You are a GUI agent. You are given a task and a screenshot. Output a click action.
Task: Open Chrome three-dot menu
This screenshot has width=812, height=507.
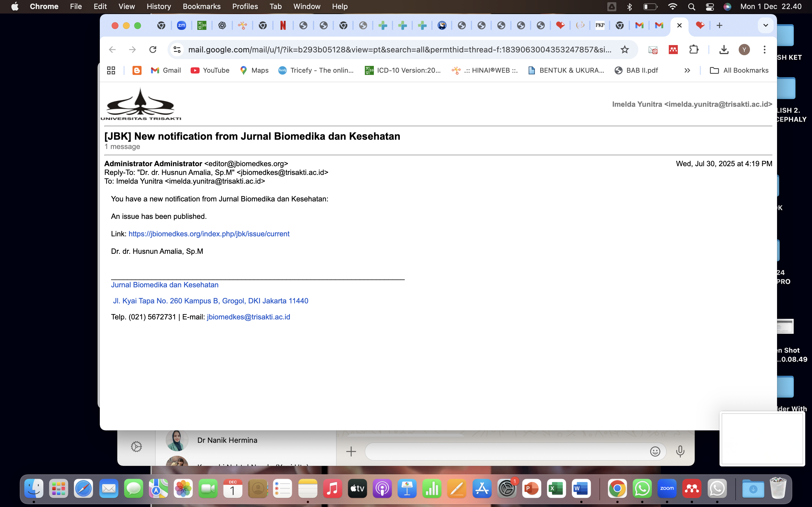764,50
